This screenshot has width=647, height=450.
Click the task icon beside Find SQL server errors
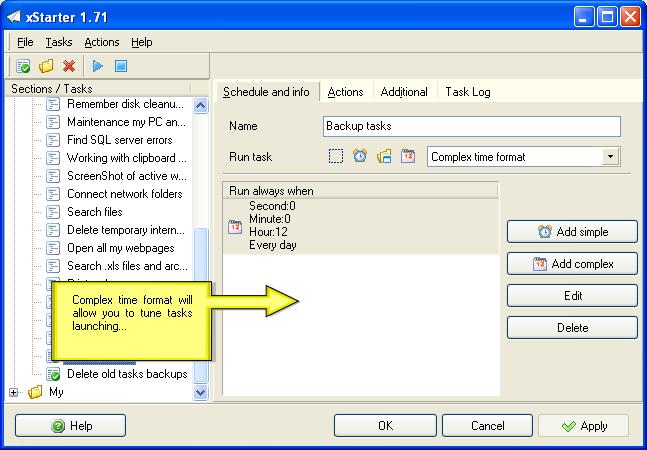[x=53, y=140]
